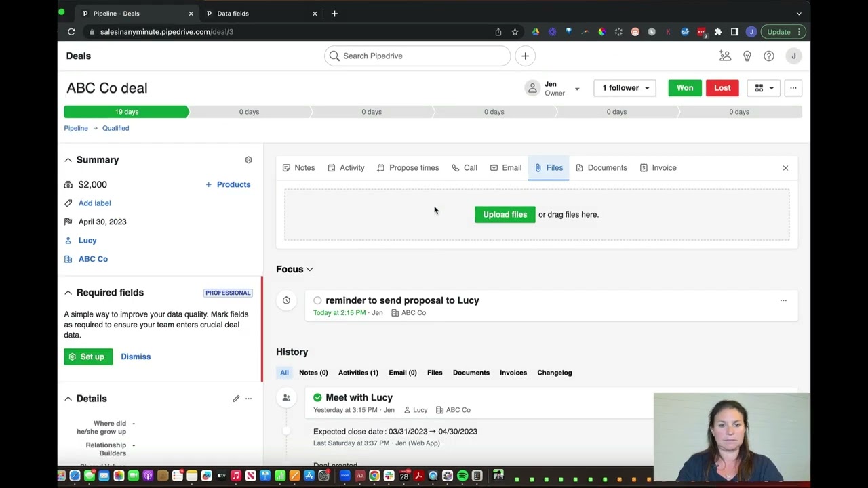Open the invite users icon in Pipedrive header
The image size is (868, 488).
coord(726,56)
